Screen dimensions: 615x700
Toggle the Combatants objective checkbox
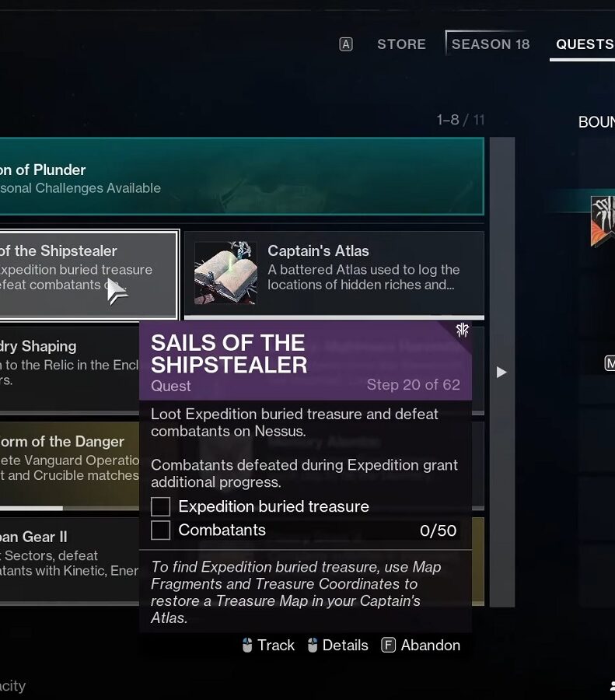point(161,530)
